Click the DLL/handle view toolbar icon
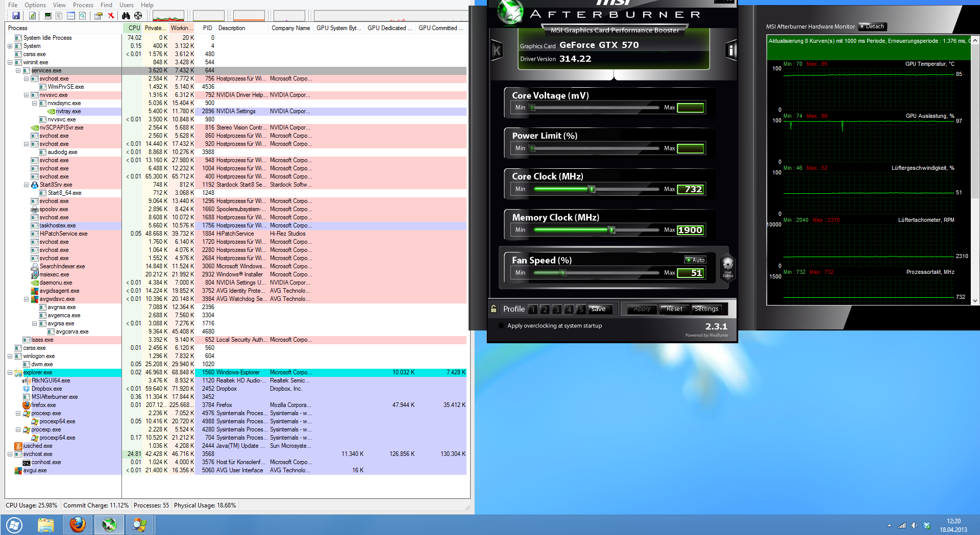The image size is (980, 535). [83, 16]
